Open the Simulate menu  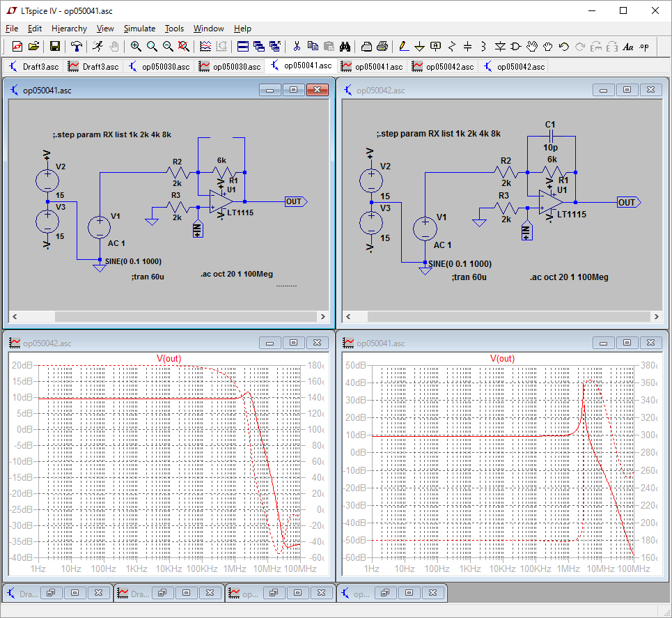click(x=139, y=29)
